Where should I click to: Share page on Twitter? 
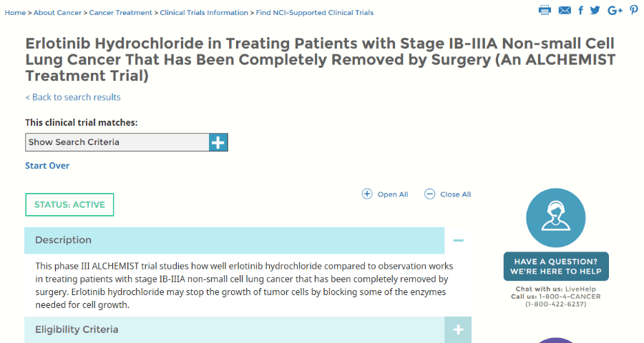595,10
